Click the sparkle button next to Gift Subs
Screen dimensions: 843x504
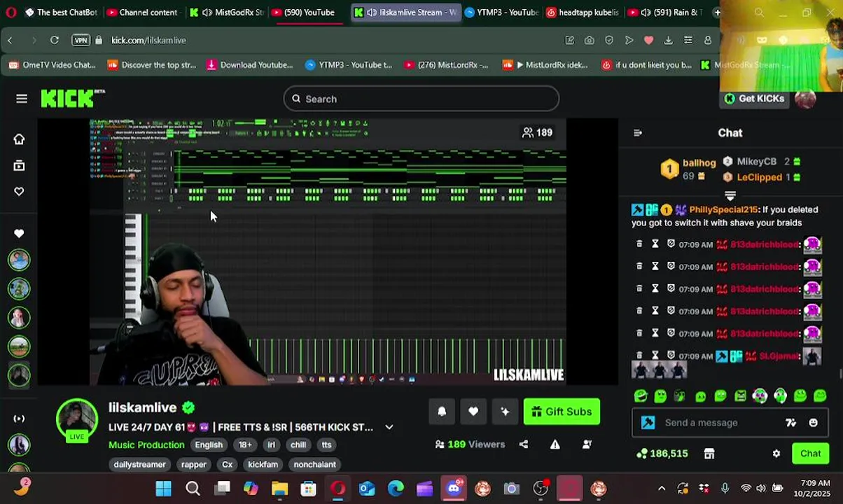point(505,412)
